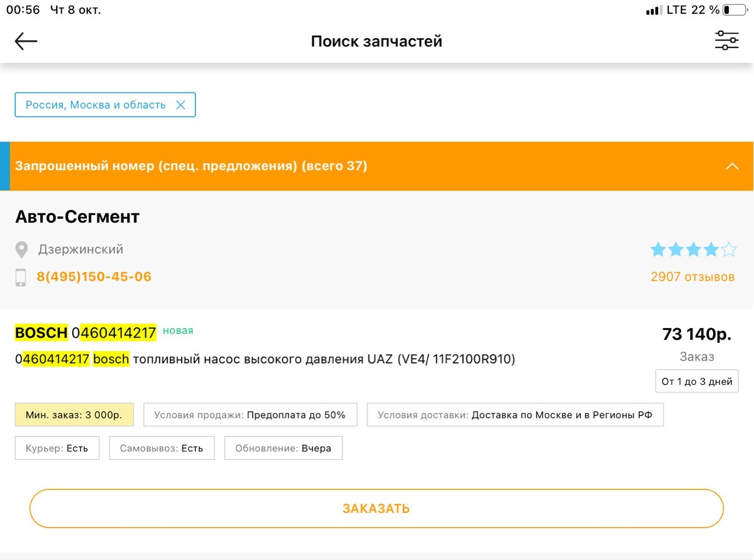Image resolution: width=754 pixels, height=560 pixels.
Task: Tap the Условия продажи: Предоплата до 50% tag
Action: click(250, 415)
